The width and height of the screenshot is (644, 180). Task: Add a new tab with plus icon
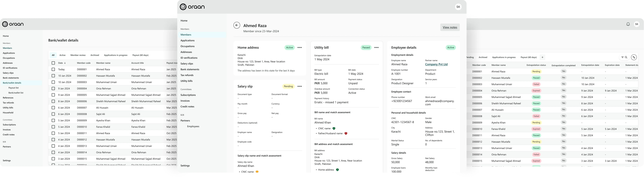pyautogui.click(x=542, y=57)
